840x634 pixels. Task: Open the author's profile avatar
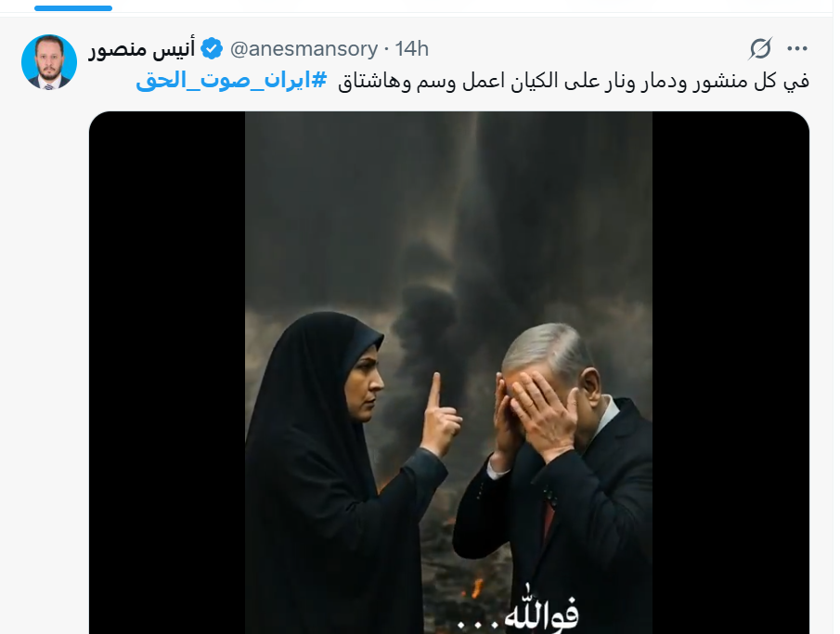tap(49, 61)
